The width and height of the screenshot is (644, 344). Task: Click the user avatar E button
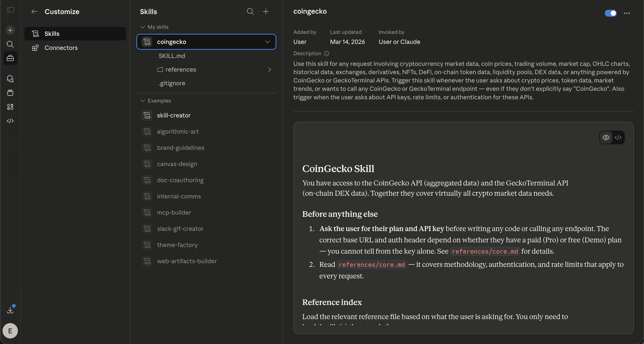10,331
